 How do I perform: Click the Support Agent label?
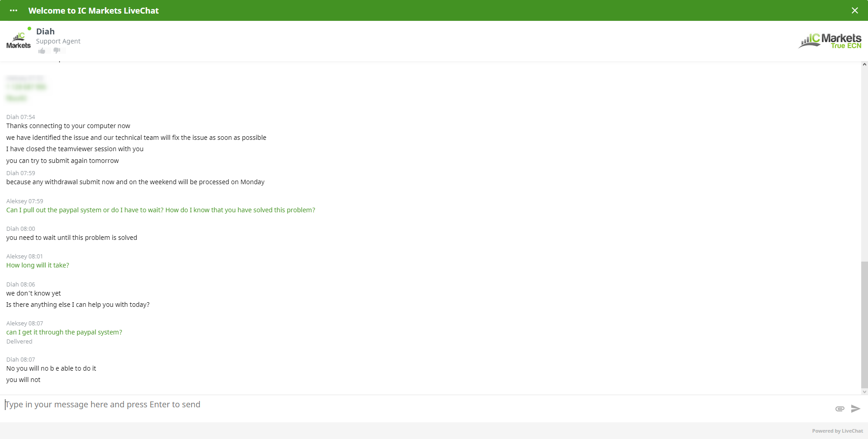click(58, 41)
